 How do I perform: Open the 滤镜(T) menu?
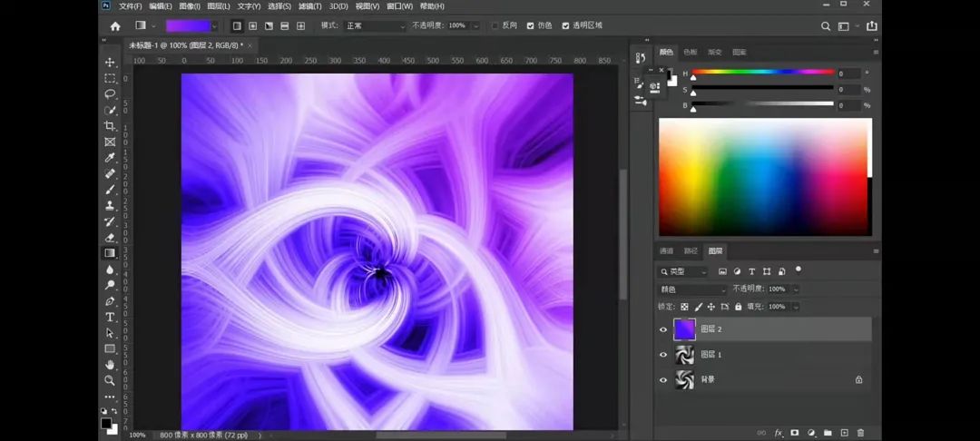pyautogui.click(x=309, y=6)
